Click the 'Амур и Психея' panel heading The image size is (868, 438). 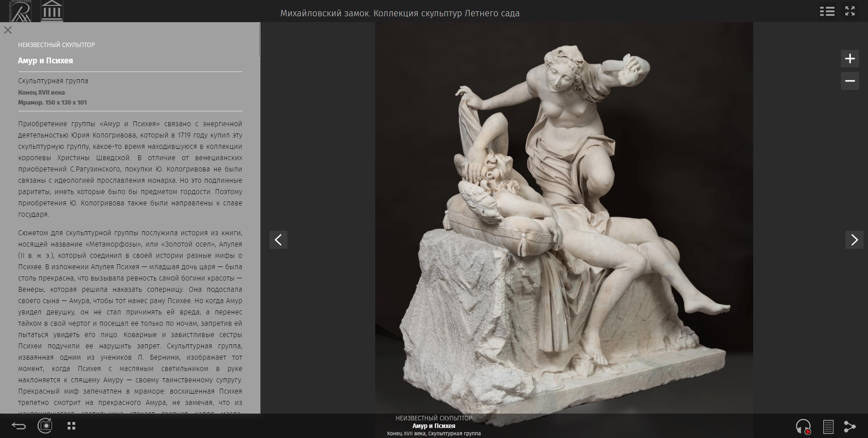point(45,61)
